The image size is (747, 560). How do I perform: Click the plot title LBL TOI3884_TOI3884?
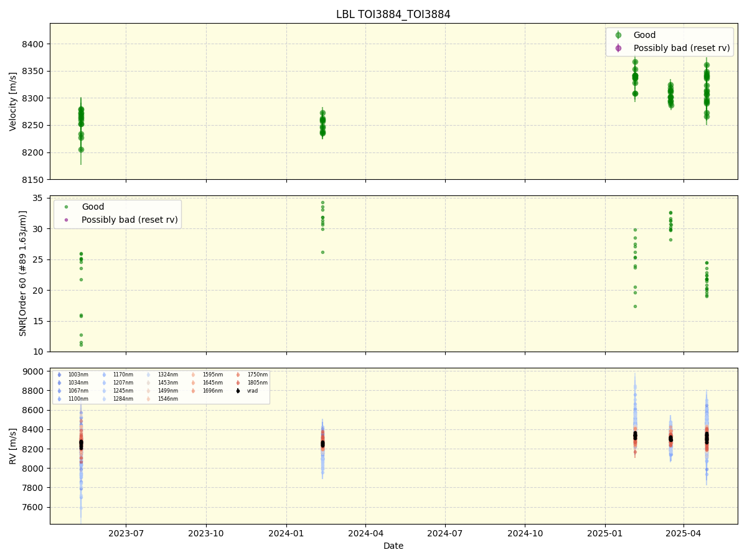pyautogui.click(x=393, y=14)
